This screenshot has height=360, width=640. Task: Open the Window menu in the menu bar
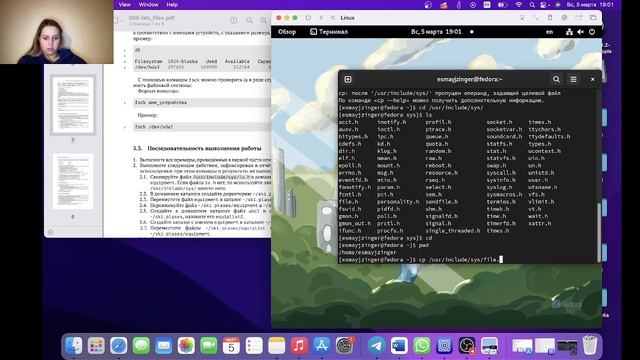click(x=149, y=5)
